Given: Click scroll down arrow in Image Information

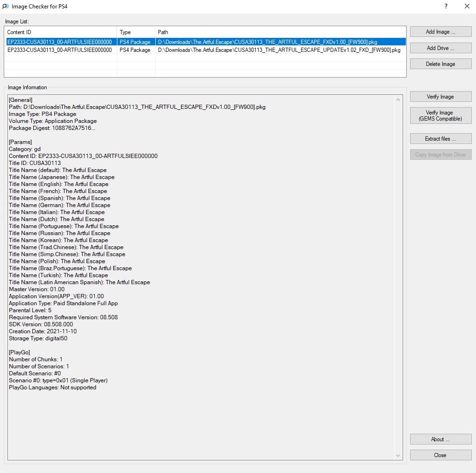Looking at the screenshot, I should coord(398,455).
